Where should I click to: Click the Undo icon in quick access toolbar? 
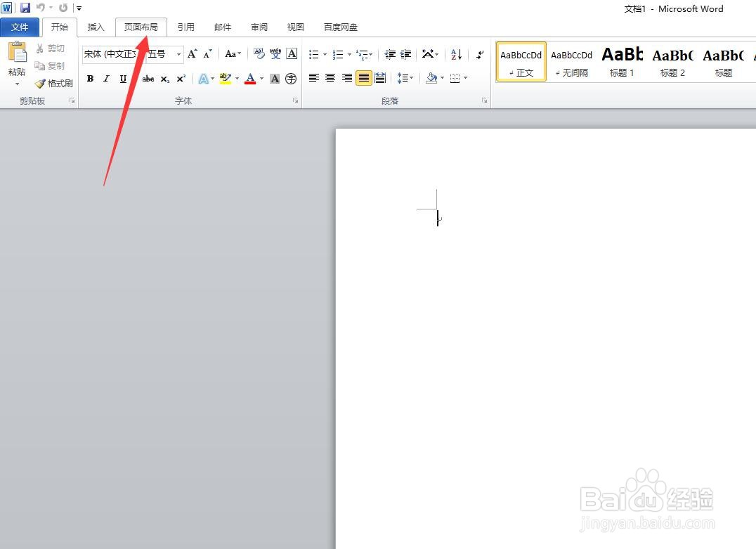(41, 8)
